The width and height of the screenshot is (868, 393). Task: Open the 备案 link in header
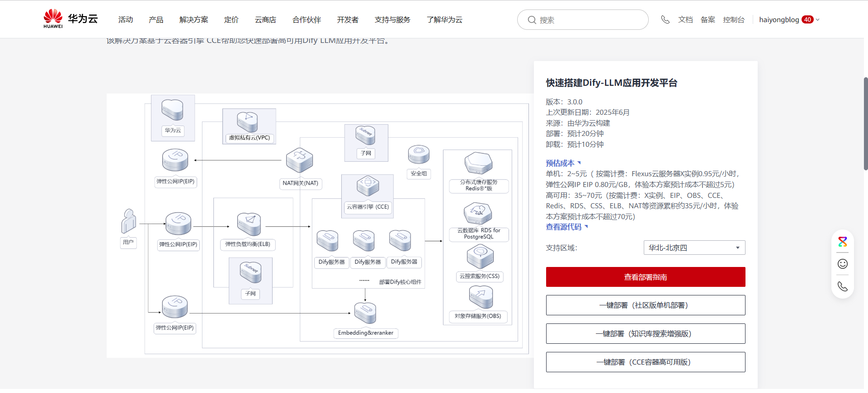click(708, 19)
